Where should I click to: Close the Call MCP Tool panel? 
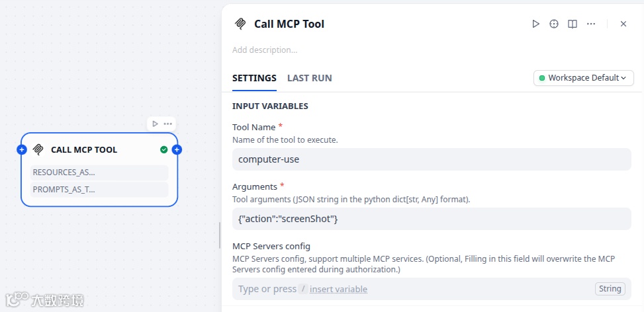(623, 24)
